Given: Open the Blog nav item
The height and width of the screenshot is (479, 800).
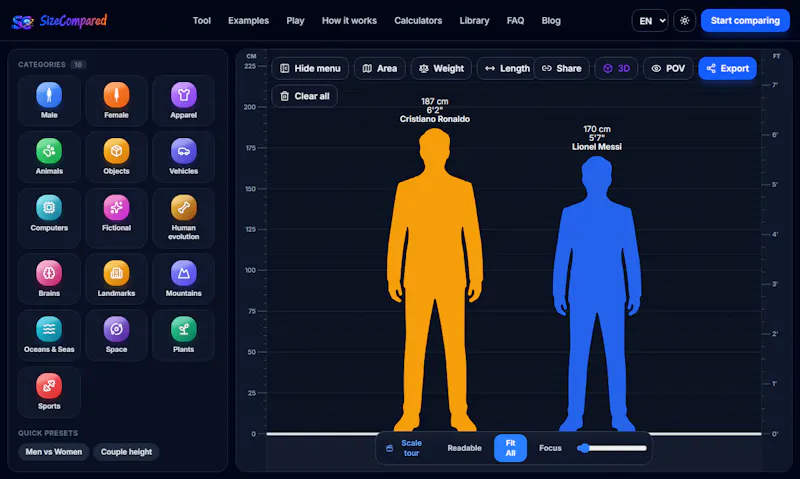Looking at the screenshot, I should 551,21.
